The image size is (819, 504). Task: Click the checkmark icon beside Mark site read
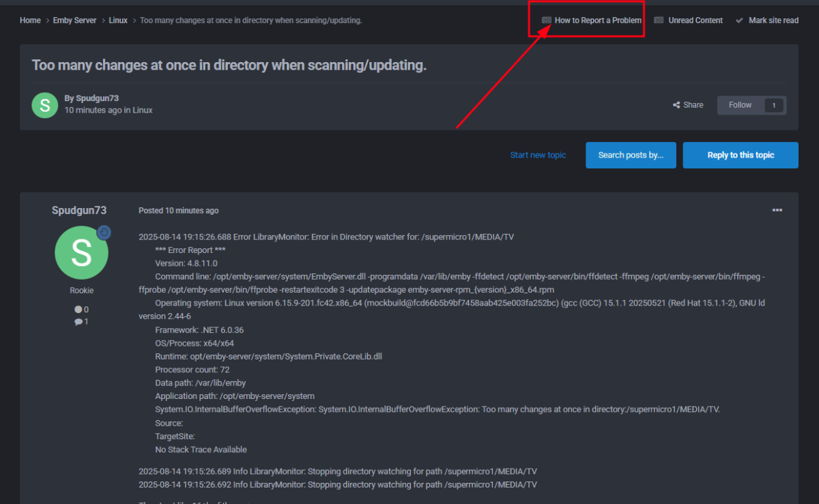point(739,20)
